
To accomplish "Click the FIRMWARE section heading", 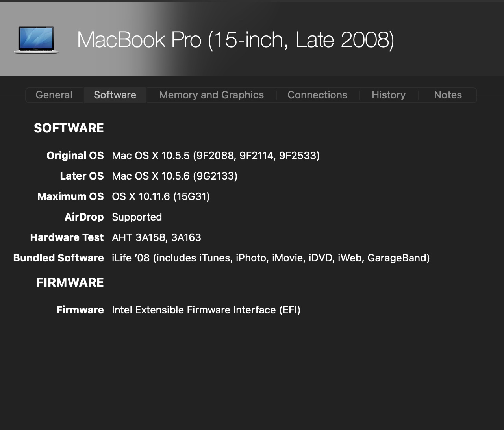I will pos(70,282).
